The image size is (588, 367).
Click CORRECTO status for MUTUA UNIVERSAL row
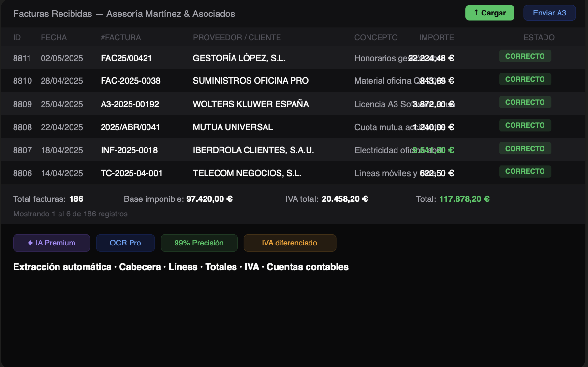525,125
